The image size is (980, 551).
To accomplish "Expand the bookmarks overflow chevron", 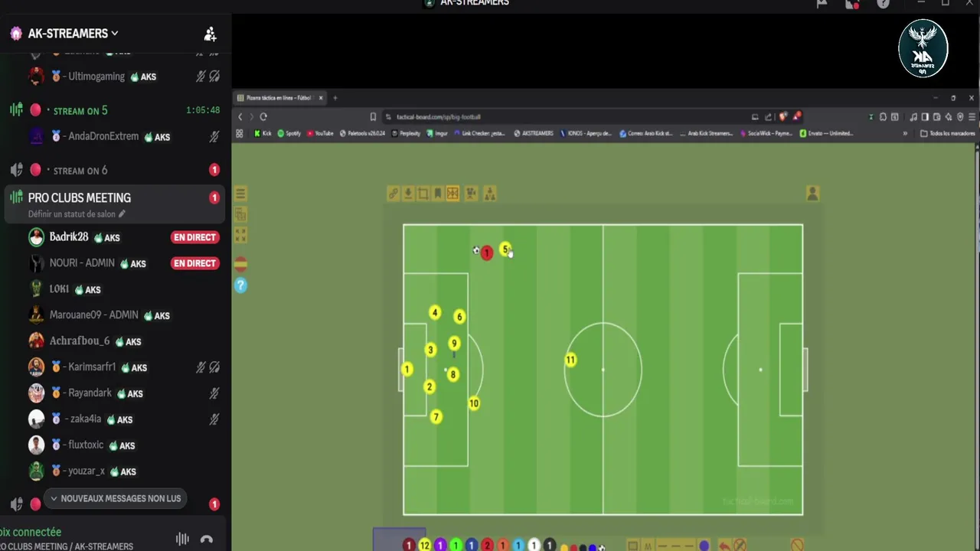I will pos(905,133).
